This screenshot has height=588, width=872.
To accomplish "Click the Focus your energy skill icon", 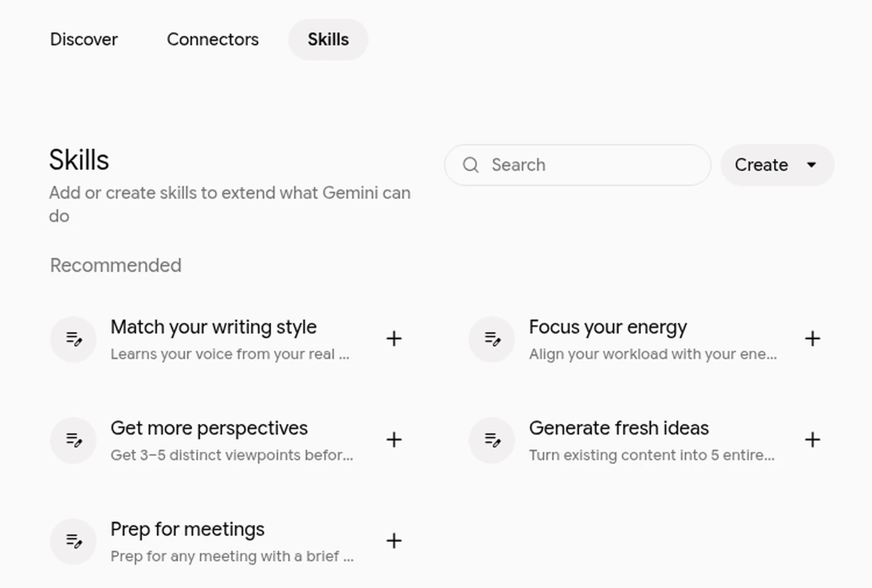I will (492, 339).
